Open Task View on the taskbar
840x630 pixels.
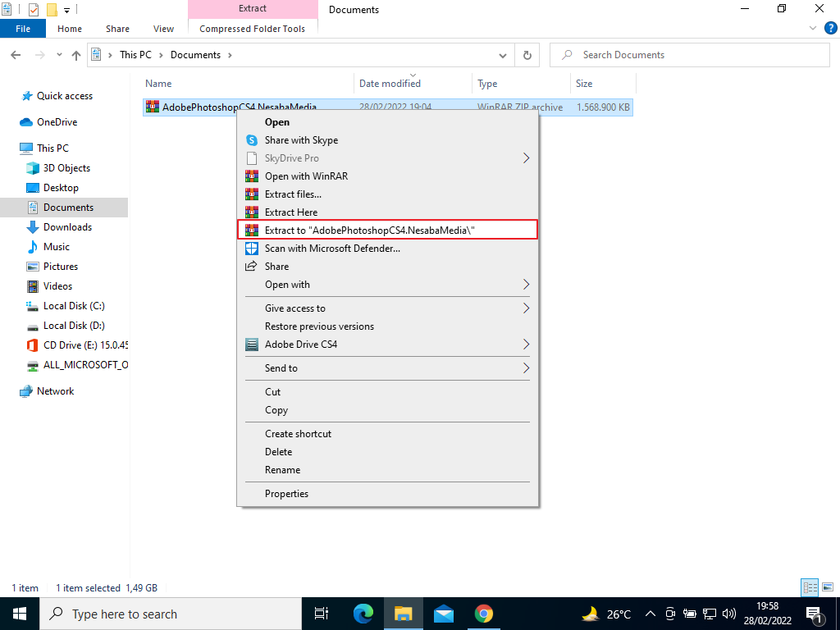click(321, 613)
